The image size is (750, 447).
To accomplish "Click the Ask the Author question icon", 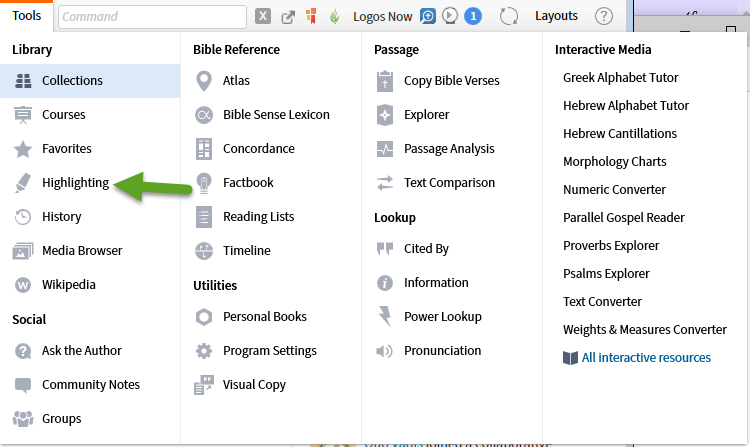I will 23,351.
